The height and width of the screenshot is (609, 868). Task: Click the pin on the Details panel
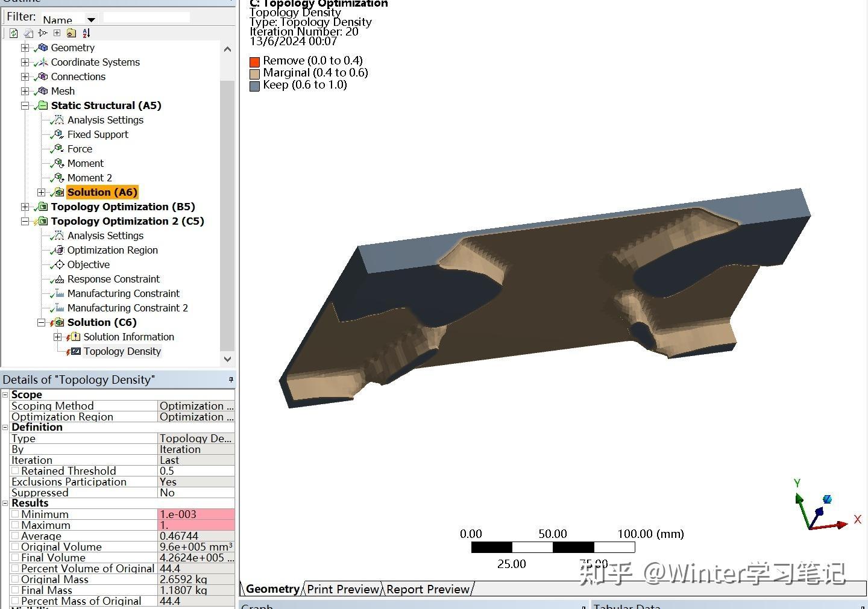pos(230,379)
